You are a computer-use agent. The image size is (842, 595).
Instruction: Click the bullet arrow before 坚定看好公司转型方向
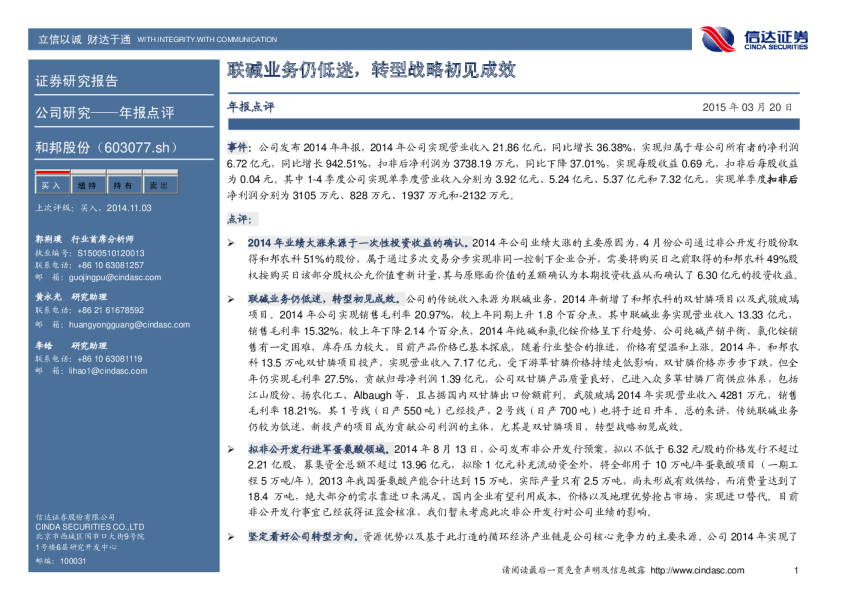(231, 537)
